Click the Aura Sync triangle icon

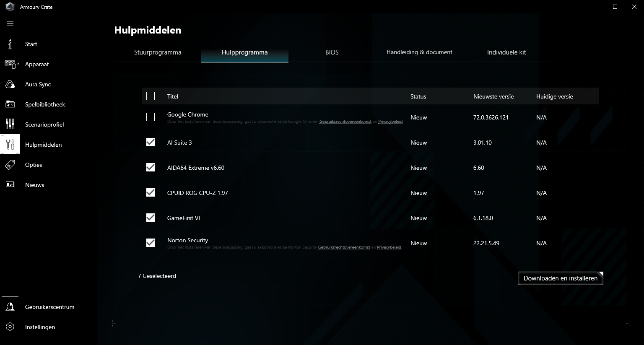[x=10, y=84]
